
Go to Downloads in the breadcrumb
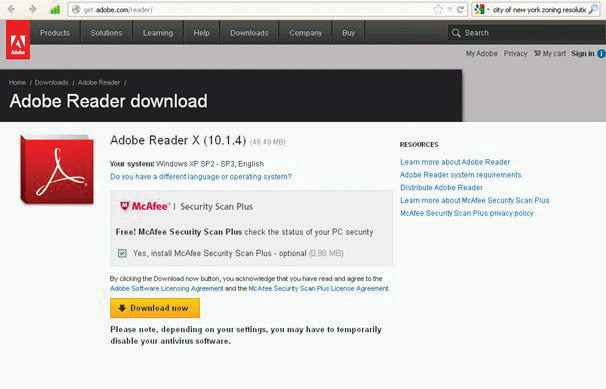tap(51, 83)
